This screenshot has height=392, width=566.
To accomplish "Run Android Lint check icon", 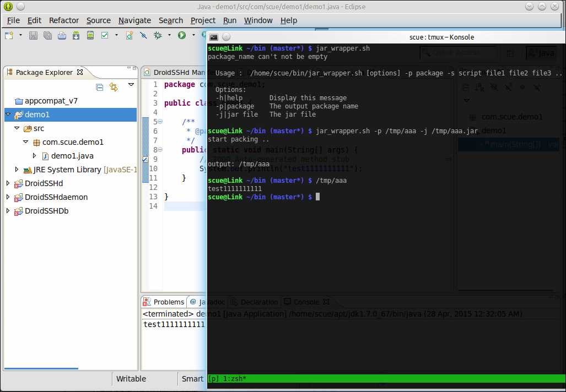I will (x=105, y=35).
